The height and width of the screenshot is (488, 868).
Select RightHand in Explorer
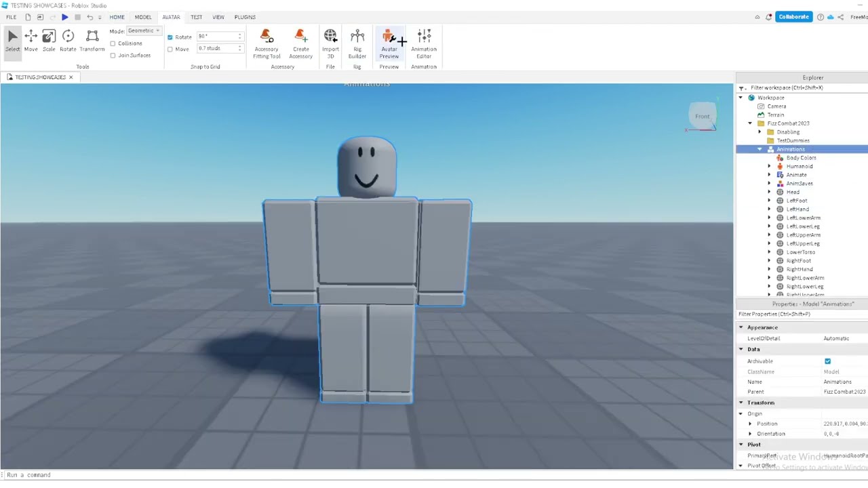pos(800,269)
